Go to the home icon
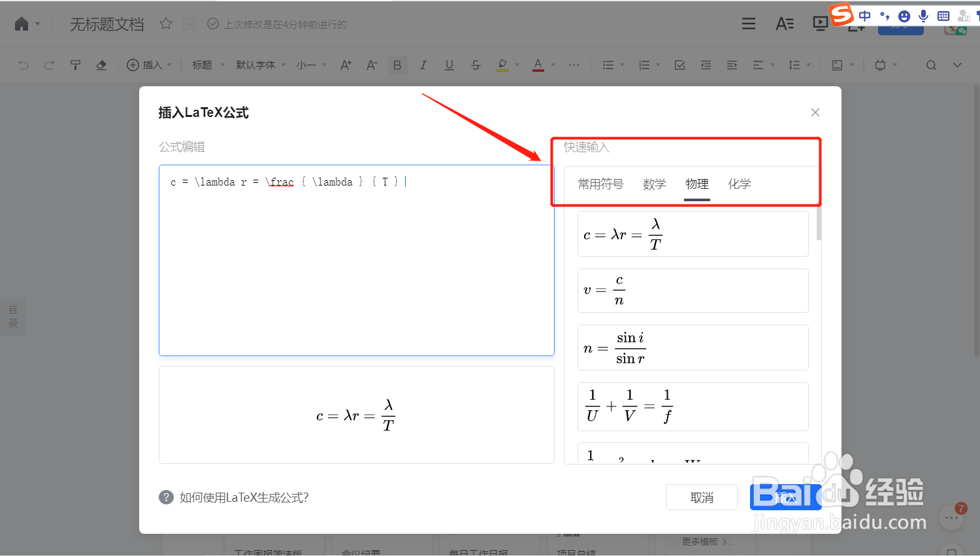The width and height of the screenshot is (980, 556). tap(22, 24)
